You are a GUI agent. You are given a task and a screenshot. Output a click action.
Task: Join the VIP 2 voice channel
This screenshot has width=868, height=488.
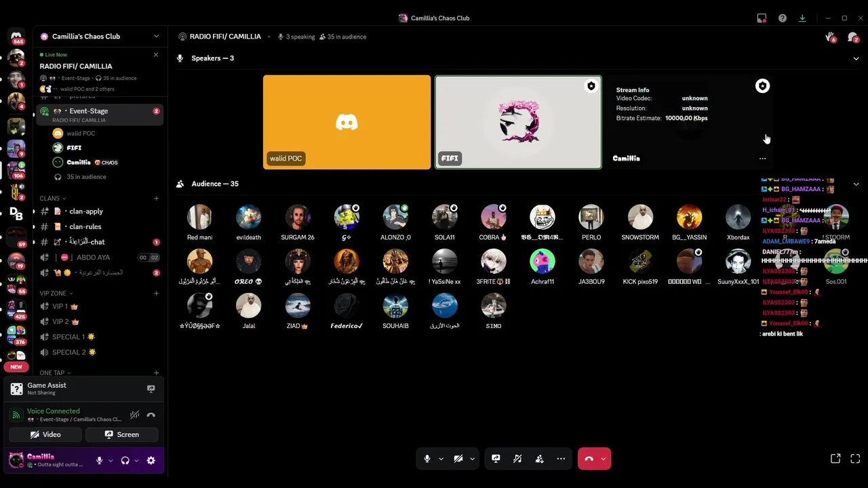(100, 321)
